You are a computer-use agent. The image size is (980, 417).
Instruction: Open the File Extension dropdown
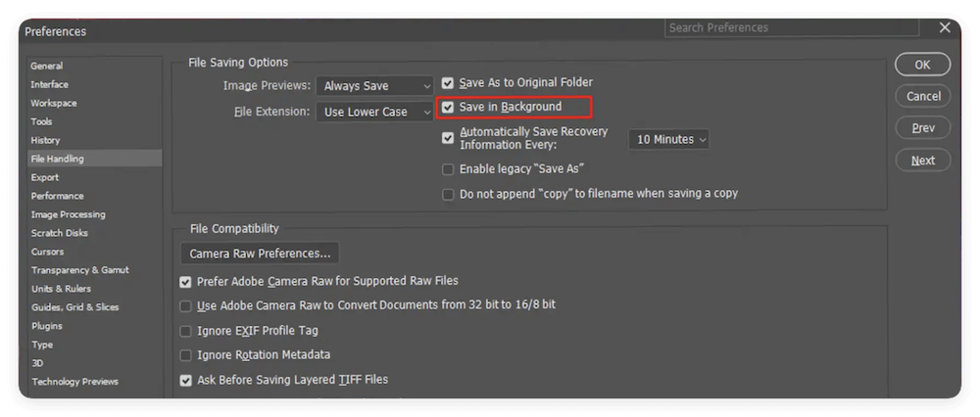click(x=374, y=112)
